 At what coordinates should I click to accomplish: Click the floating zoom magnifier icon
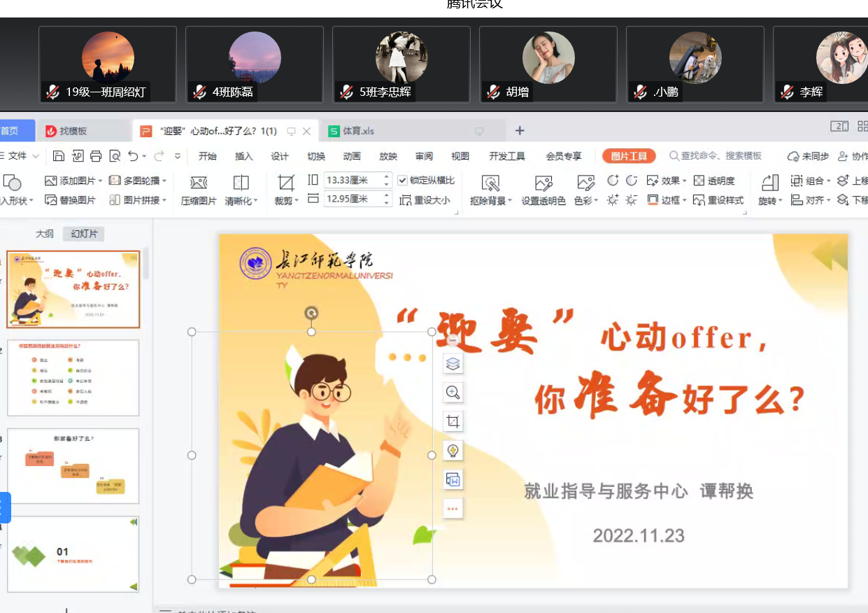click(453, 393)
